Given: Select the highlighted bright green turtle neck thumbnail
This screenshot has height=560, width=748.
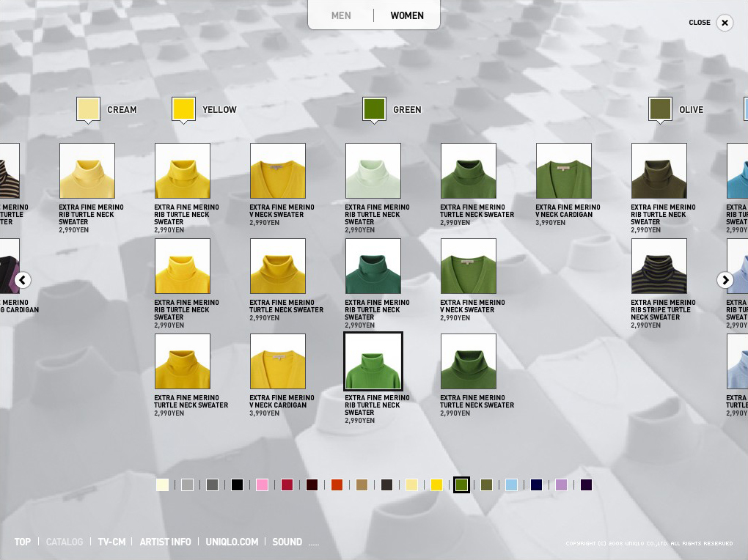Looking at the screenshot, I should coord(373,361).
